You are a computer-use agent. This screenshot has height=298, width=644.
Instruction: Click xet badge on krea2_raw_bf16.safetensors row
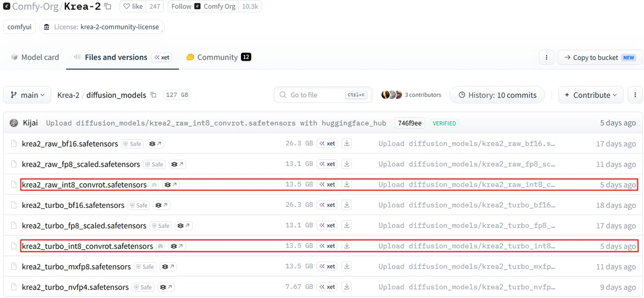[x=327, y=144]
